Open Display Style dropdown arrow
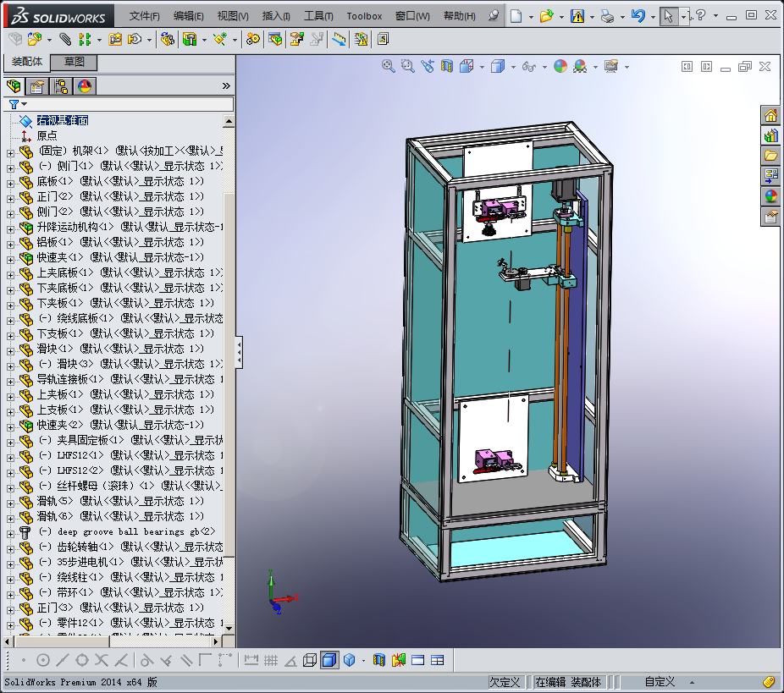Screen dimensions: 784x693 pyautogui.click(x=513, y=67)
